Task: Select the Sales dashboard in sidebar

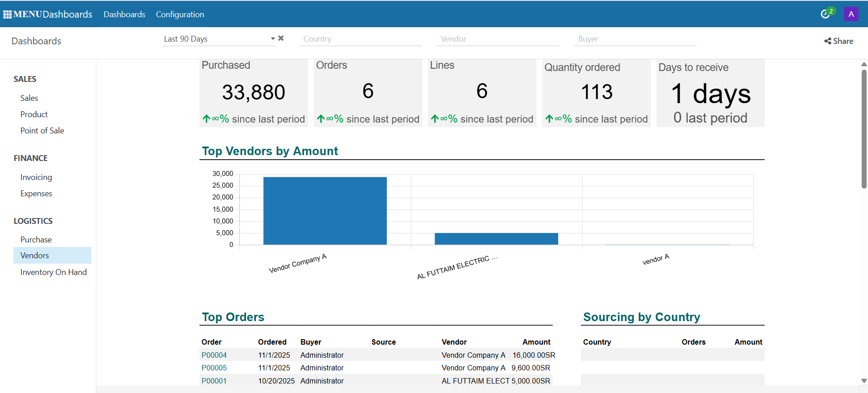Action: pos(29,98)
